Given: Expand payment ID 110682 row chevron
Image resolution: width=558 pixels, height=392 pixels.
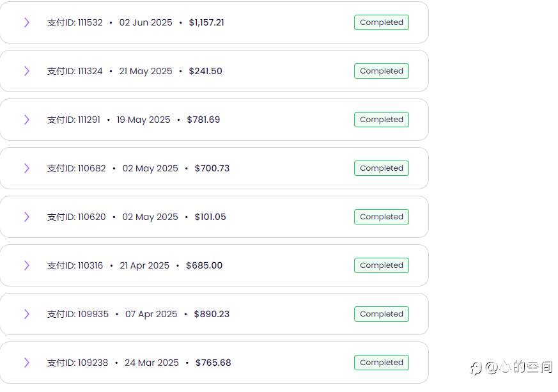Looking at the screenshot, I should 26,168.
